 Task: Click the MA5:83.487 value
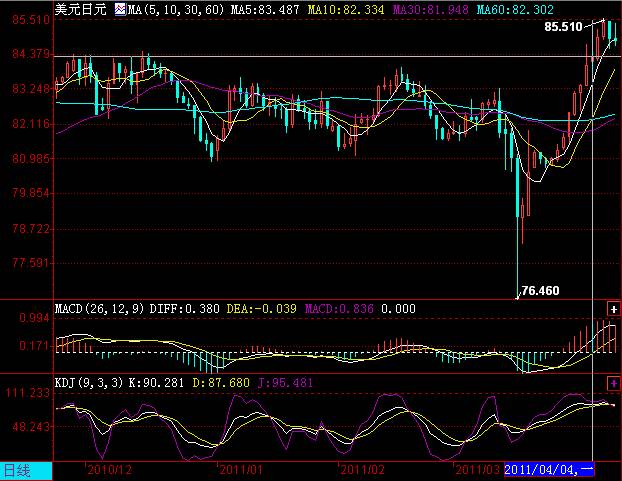point(265,9)
